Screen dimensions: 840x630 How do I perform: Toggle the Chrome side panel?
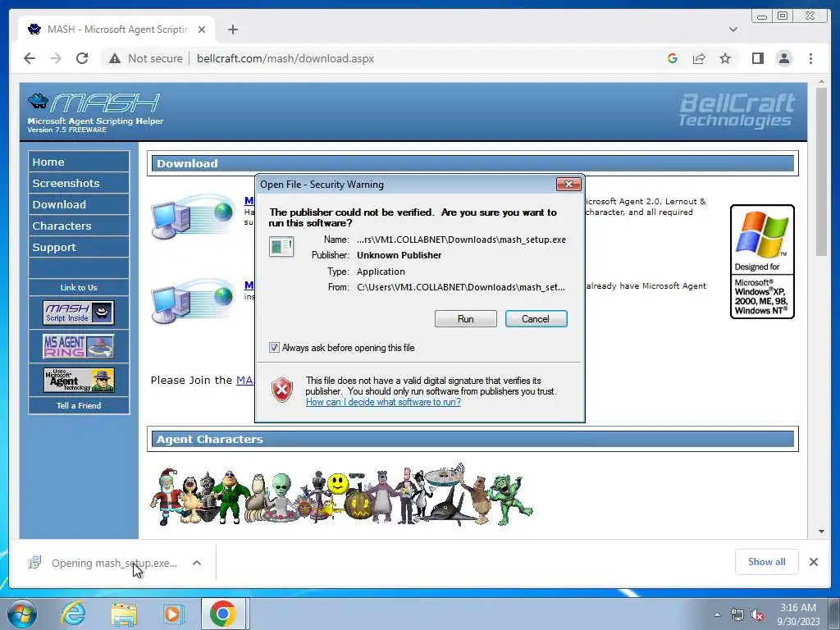coord(757,58)
